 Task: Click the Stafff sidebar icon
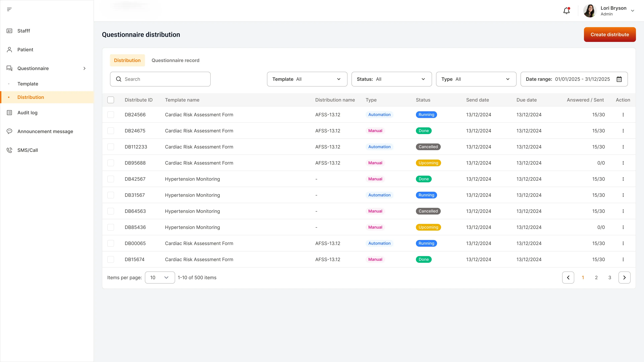[9, 31]
